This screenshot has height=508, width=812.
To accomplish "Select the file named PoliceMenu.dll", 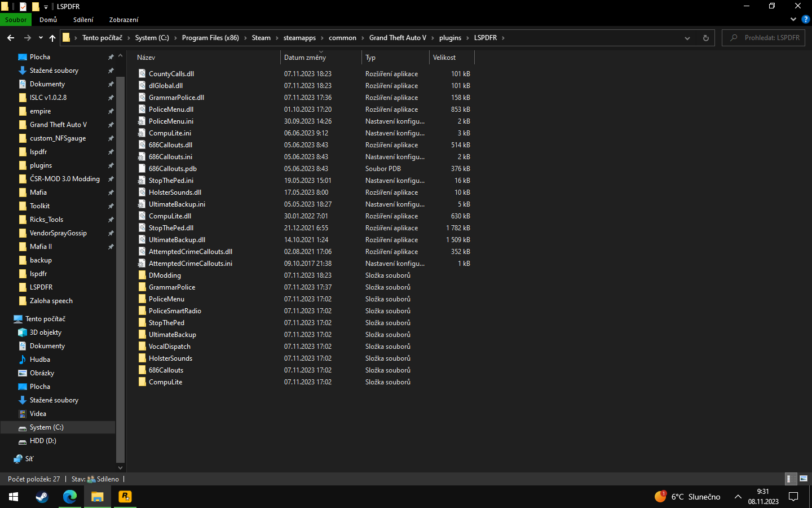I will [x=171, y=110].
